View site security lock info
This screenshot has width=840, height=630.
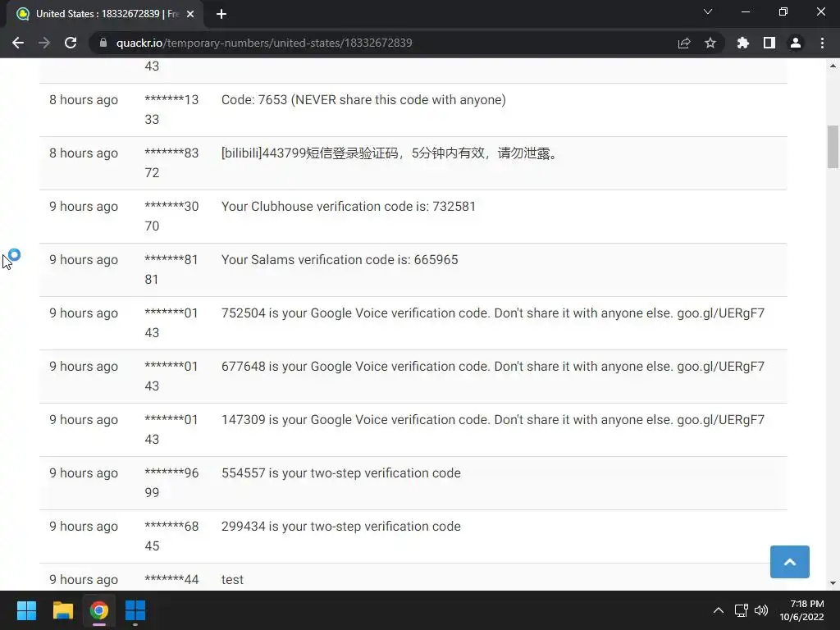103,43
